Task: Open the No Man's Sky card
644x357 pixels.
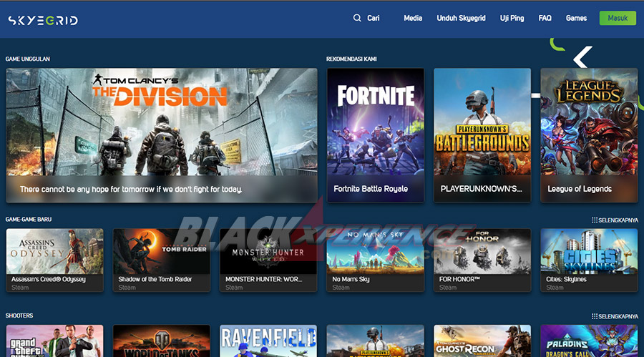Action: [376, 260]
